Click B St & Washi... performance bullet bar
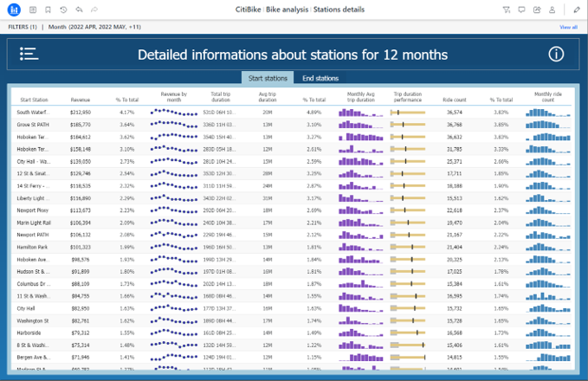This screenshot has height=381, width=588. (408, 345)
